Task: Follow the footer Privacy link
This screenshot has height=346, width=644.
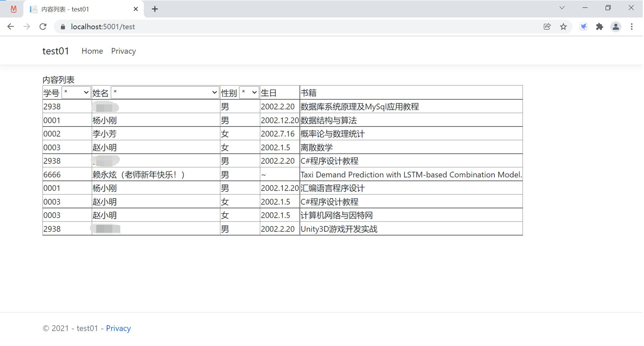Action: [x=118, y=328]
